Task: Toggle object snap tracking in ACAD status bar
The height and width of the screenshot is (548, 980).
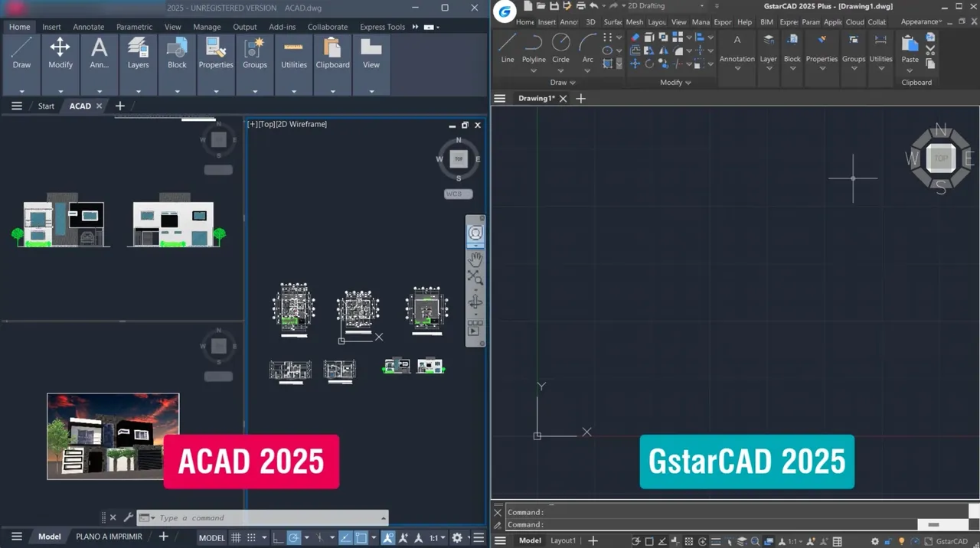Action: (345, 537)
